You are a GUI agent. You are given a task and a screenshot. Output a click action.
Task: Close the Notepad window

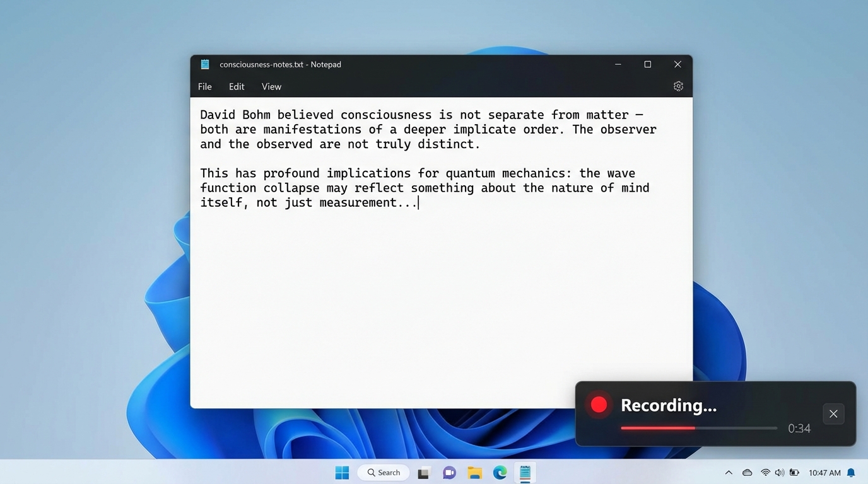[677, 64]
